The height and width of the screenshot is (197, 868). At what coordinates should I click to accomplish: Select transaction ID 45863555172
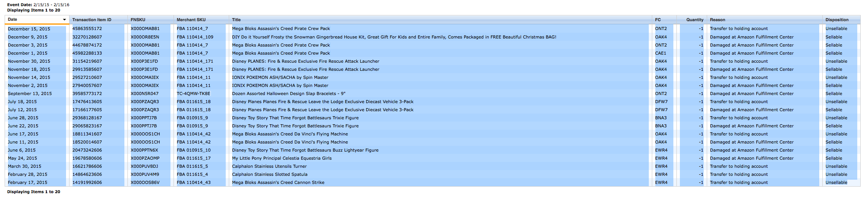[x=87, y=28]
